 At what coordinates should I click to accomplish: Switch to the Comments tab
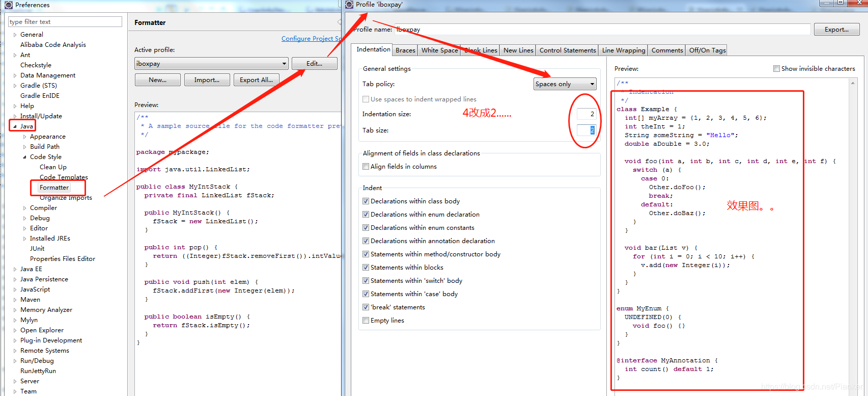pyautogui.click(x=667, y=50)
